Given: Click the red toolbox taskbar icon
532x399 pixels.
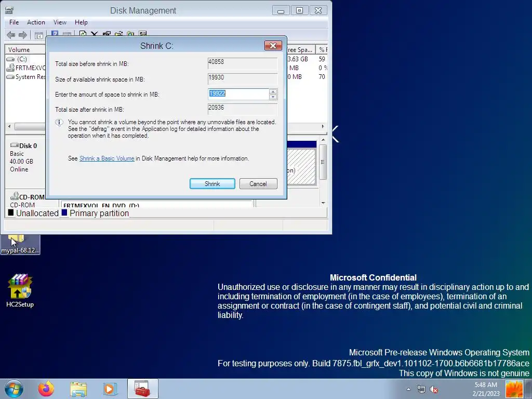Looking at the screenshot, I should pos(142,389).
